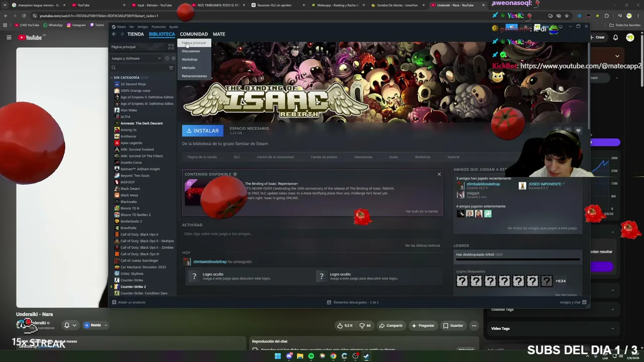This screenshot has height=362, width=644.
Task: Click the library search magnifier icon
Action: pyautogui.click(x=114, y=67)
